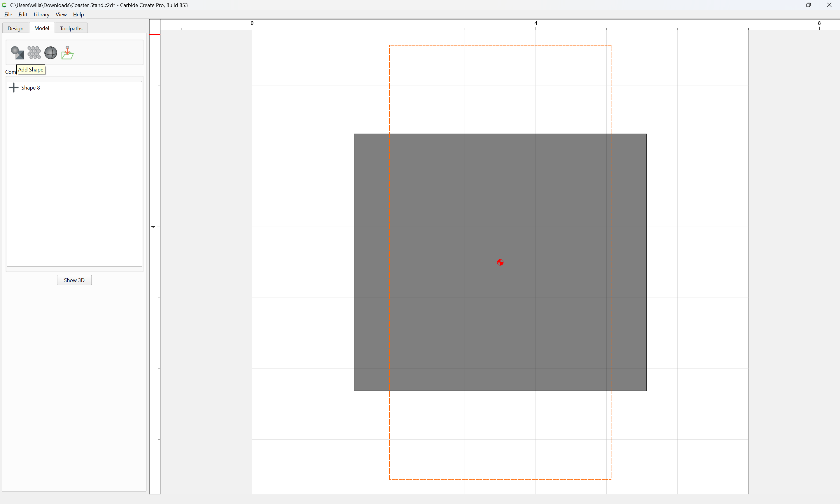Click the red zero-point marker on canvas
840x504 pixels.
click(500, 262)
